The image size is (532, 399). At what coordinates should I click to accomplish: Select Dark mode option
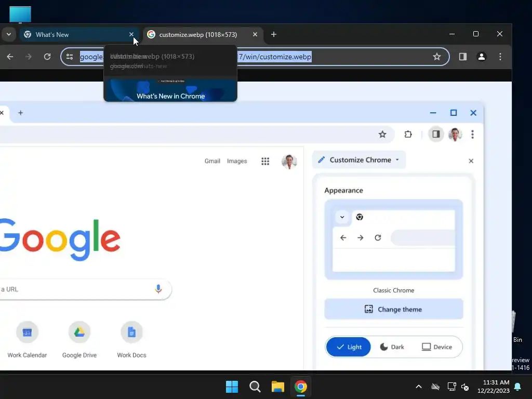pos(392,347)
